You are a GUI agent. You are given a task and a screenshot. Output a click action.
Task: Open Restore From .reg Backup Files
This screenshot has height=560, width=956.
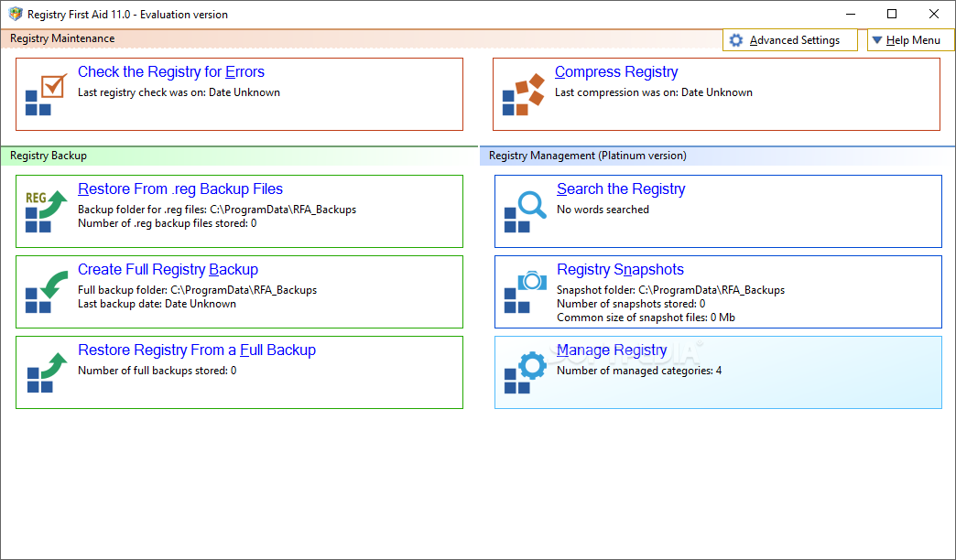[x=179, y=188]
